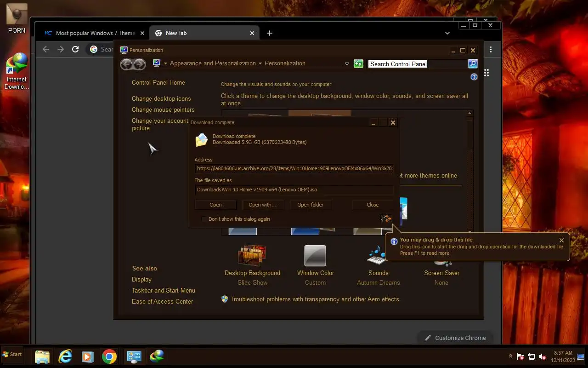Open File Explorer from the taskbar

pos(42,356)
